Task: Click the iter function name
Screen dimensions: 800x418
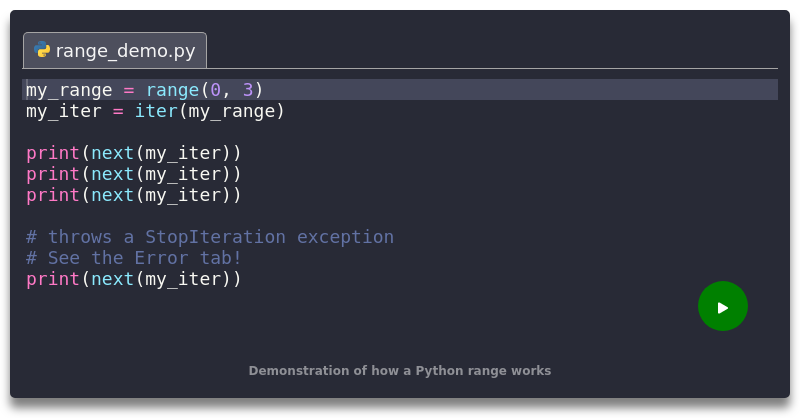Action: click(155, 111)
